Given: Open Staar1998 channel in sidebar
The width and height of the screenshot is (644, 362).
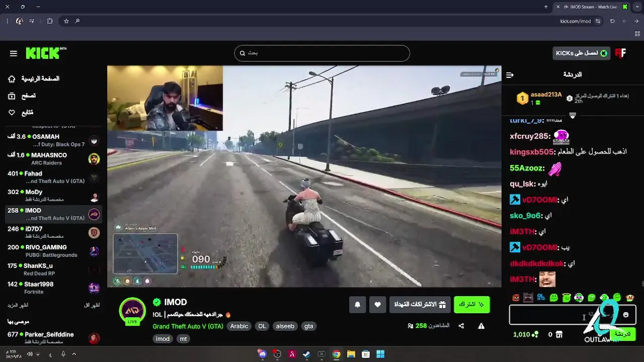Looking at the screenshot, I should [x=53, y=288].
